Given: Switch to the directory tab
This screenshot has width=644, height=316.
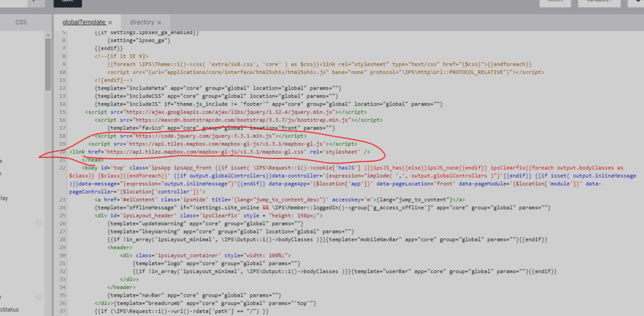Looking at the screenshot, I should coord(141,23).
